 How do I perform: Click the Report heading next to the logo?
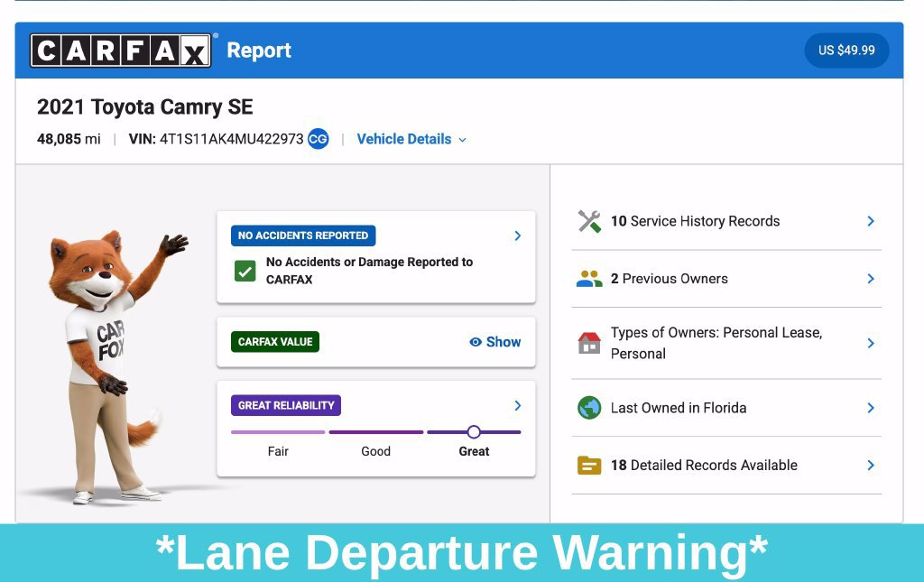tap(259, 51)
